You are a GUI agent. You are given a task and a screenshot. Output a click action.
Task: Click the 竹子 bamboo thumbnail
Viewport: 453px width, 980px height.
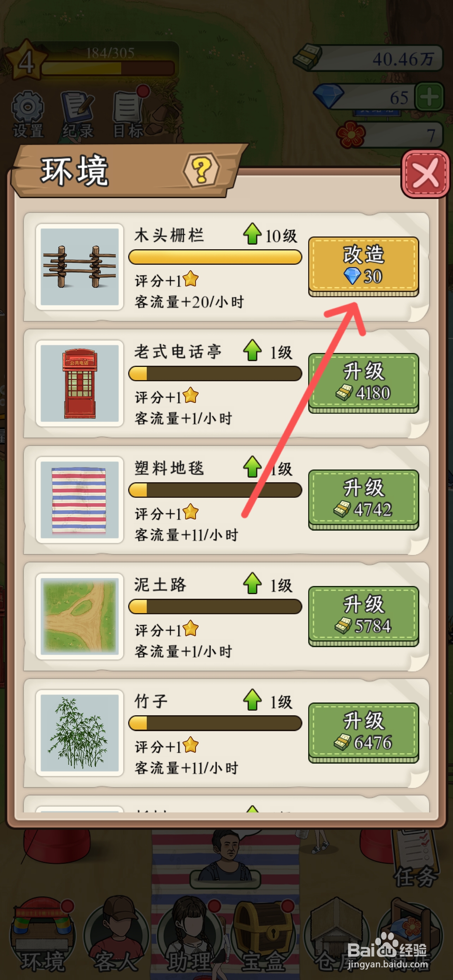[79, 733]
